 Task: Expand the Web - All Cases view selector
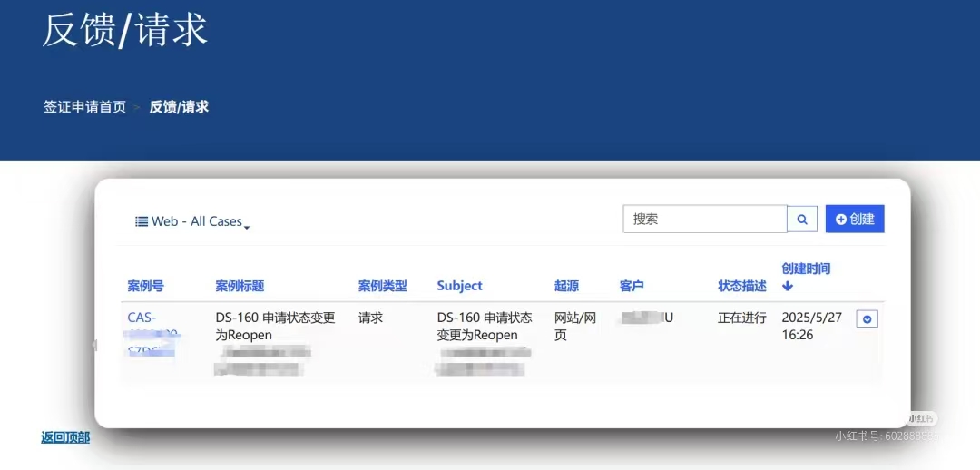click(x=193, y=222)
